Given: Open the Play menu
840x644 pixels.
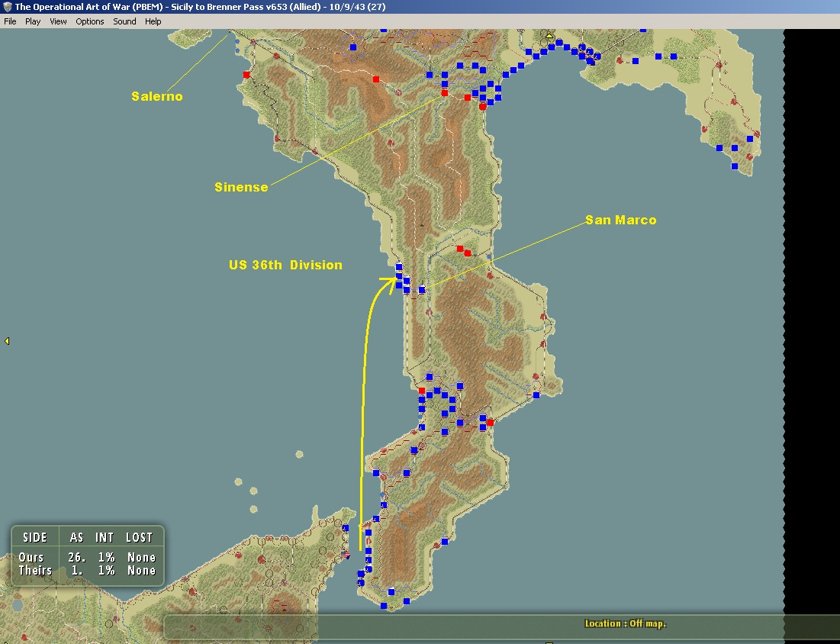Looking at the screenshot, I should [x=33, y=21].
